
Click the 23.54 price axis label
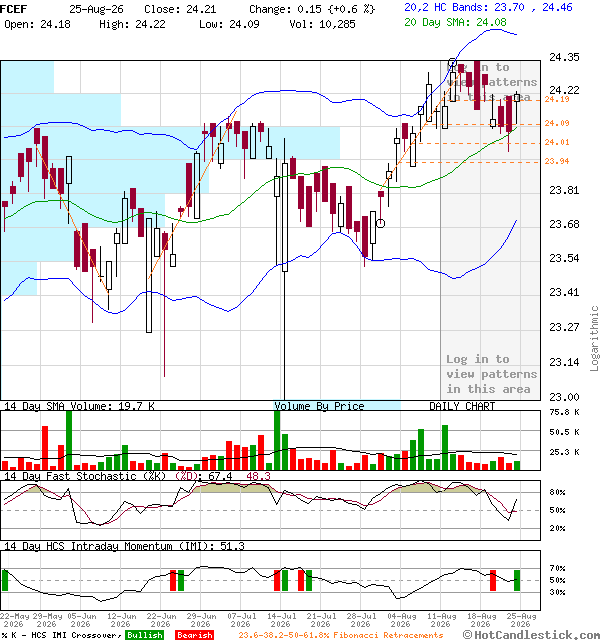pos(564,258)
